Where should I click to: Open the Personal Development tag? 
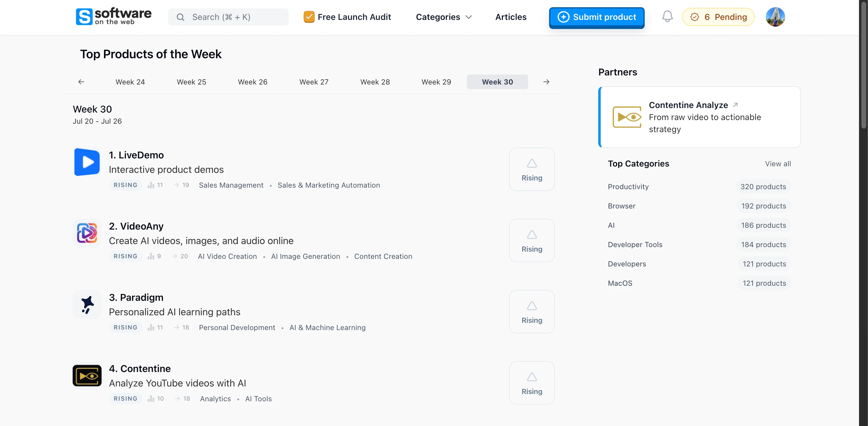click(237, 327)
